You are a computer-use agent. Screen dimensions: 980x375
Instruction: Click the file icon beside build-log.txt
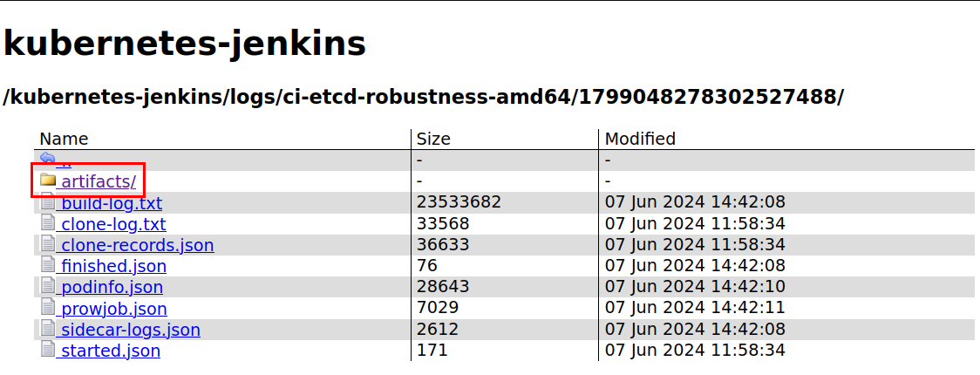point(47,202)
